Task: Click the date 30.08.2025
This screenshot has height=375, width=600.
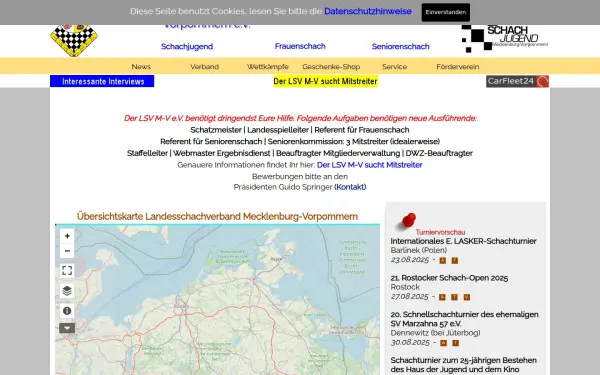Action: tap(410, 342)
